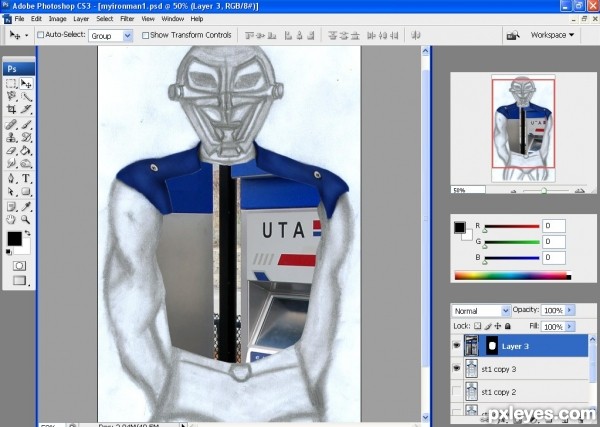Reset default foreground and background colors
This screenshot has height=427, width=600.
[9, 251]
